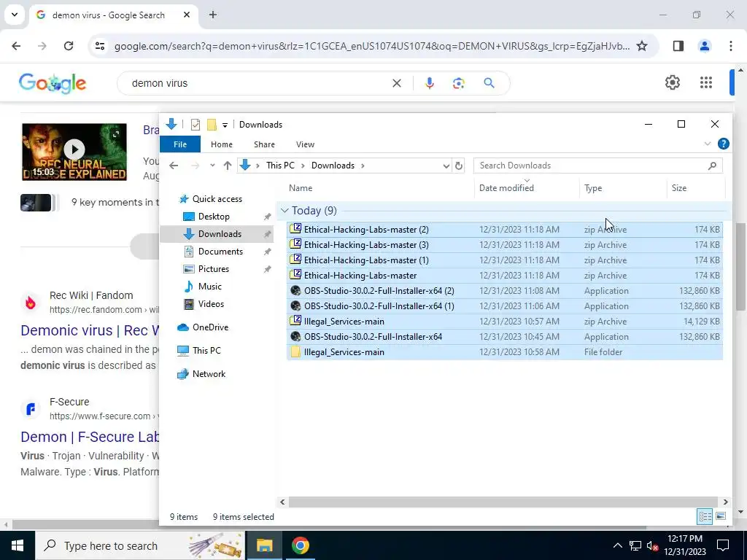Start Google voice search

coord(429,83)
